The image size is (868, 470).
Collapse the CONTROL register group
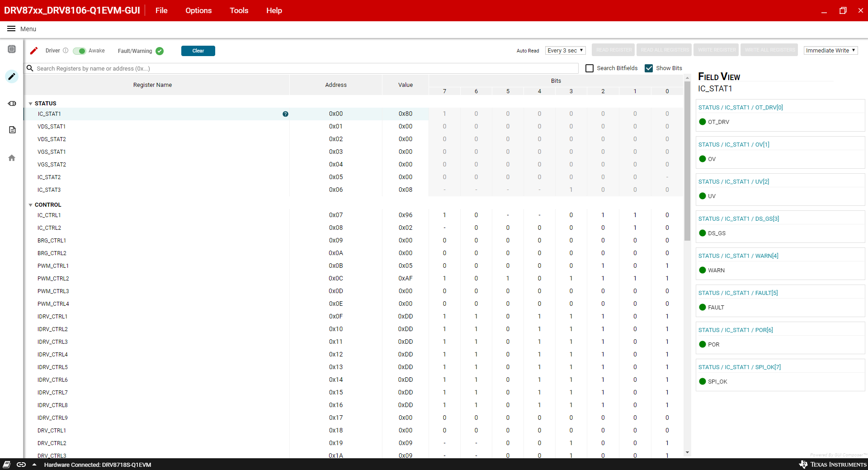[31, 205]
